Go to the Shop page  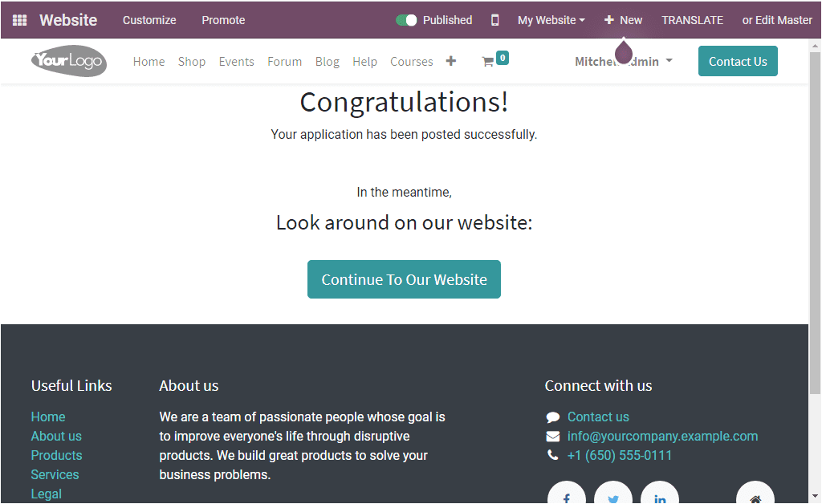click(191, 61)
